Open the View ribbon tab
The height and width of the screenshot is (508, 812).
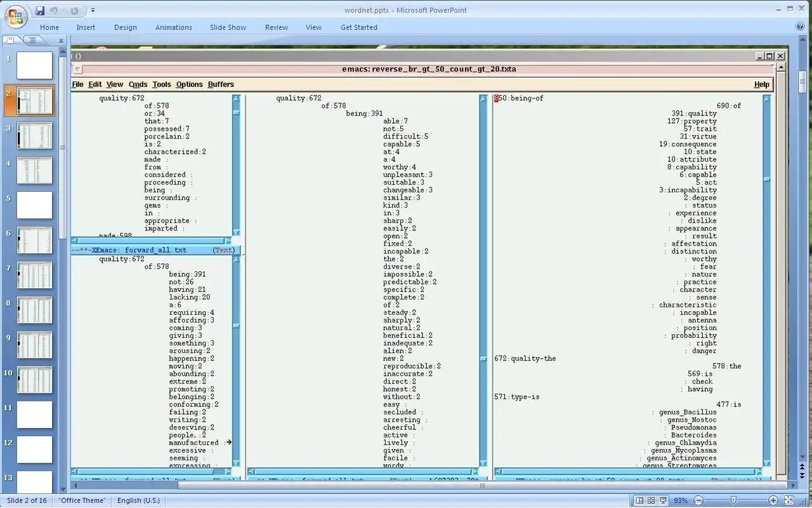coord(313,27)
